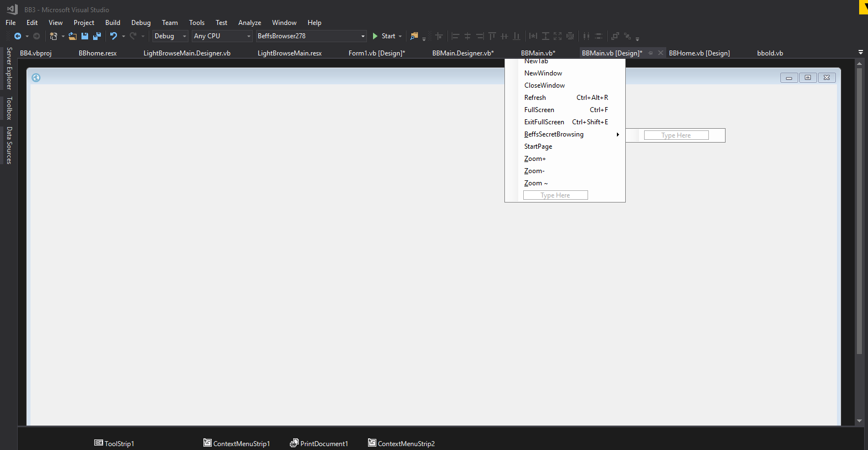Expand the layout toolbar overflow options
This screenshot has width=868, height=450.
point(637,39)
